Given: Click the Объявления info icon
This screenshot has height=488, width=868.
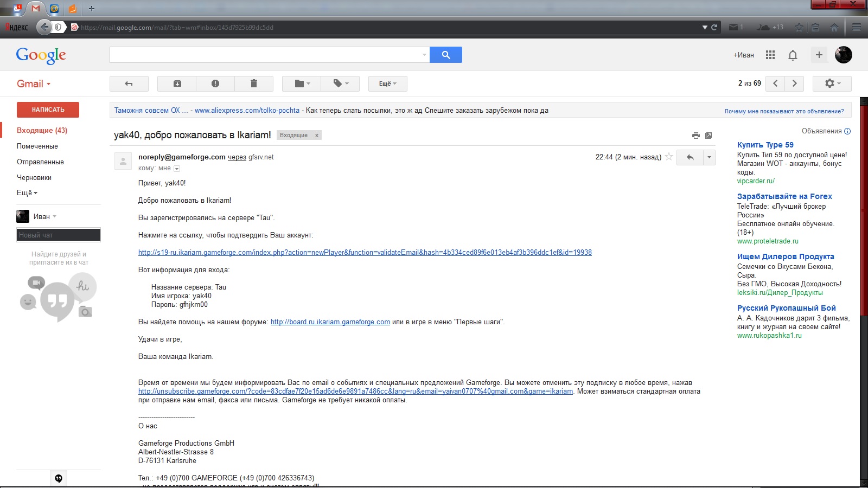Looking at the screenshot, I should [847, 131].
